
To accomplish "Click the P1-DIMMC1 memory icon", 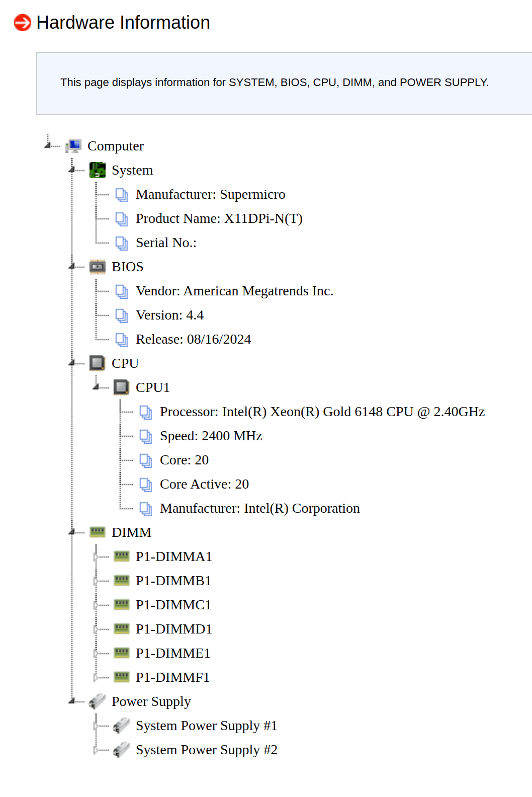I will point(122,604).
